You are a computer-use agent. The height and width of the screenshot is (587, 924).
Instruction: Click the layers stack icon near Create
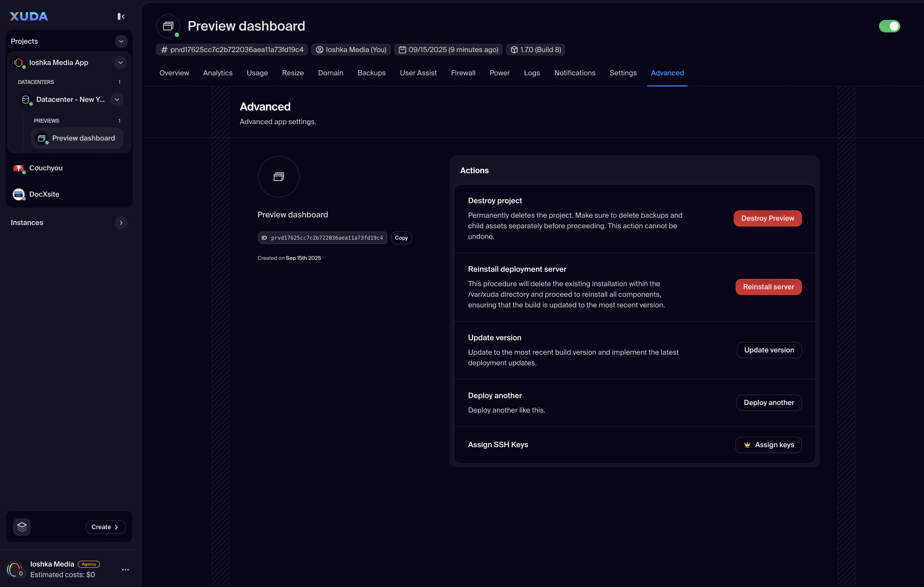[22, 527]
